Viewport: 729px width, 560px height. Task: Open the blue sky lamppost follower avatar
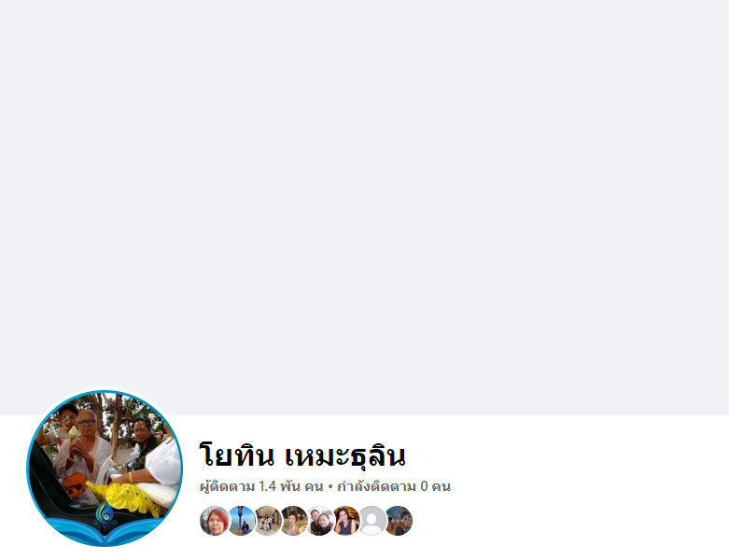pos(241,521)
